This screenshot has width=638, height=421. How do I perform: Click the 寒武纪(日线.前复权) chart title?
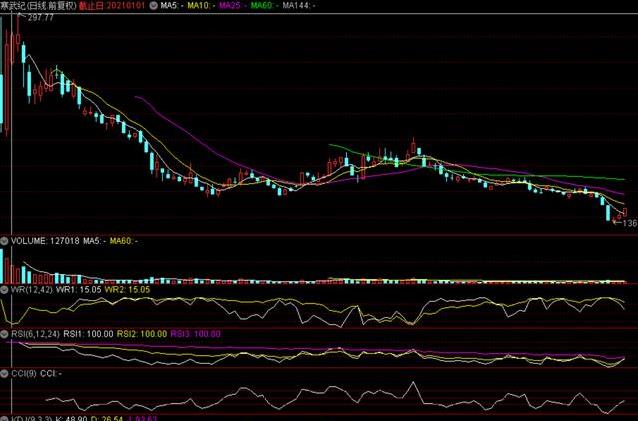(x=36, y=6)
